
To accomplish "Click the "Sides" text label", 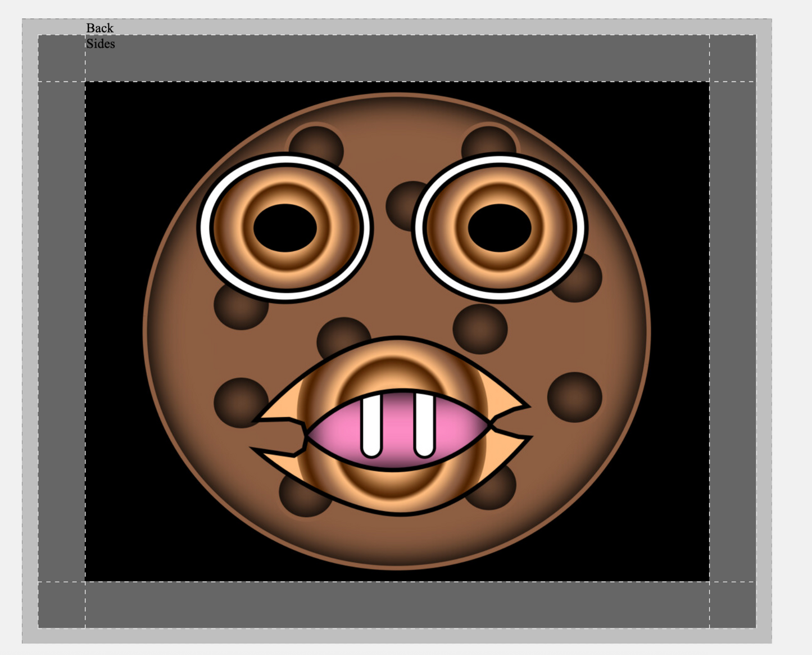I will [x=100, y=44].
